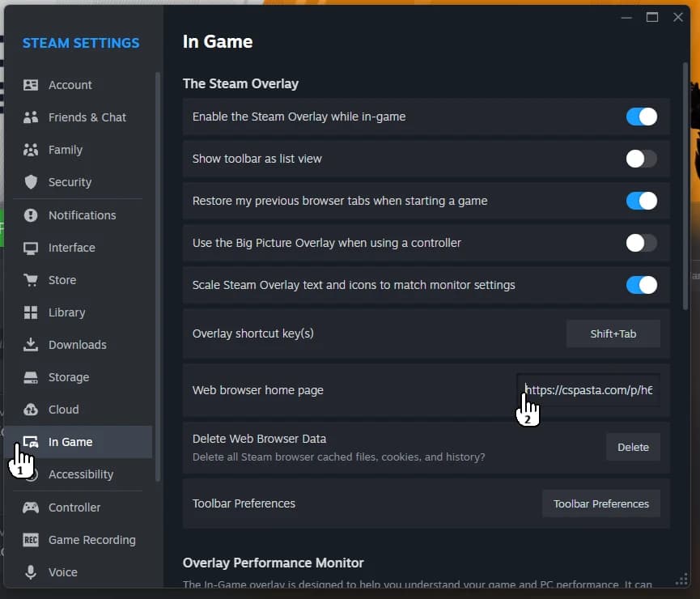Enable Show toolbar as list view
The width and height of the screenshot is (700, 599).
[x=641, y=159]
